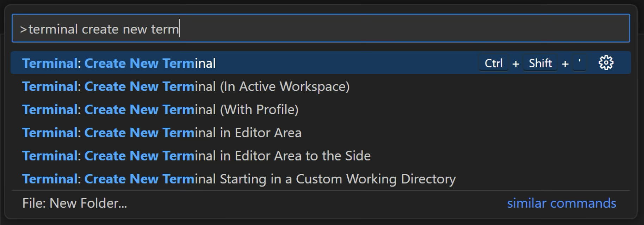Click the quote key badge
Viewport: 644px width, 225px height.
click(579, 63)
